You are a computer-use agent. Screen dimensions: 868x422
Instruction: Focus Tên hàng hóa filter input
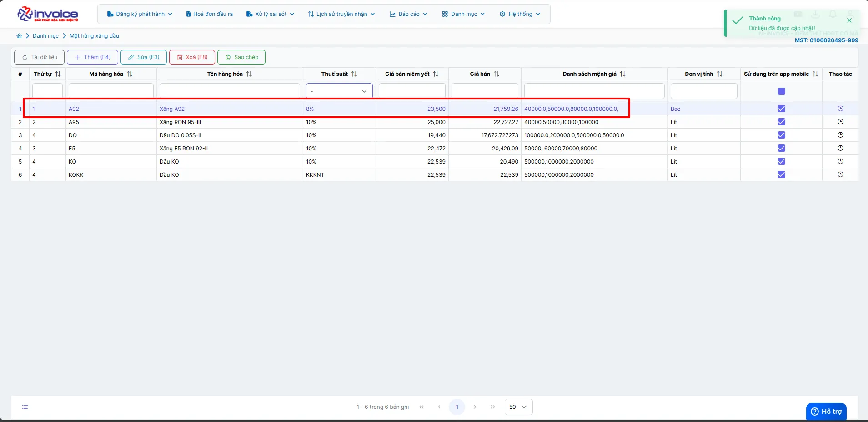click(x=230, y=91)
